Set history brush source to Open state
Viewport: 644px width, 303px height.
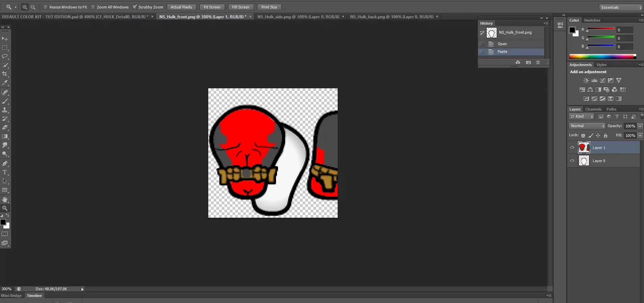coord(482,44)
